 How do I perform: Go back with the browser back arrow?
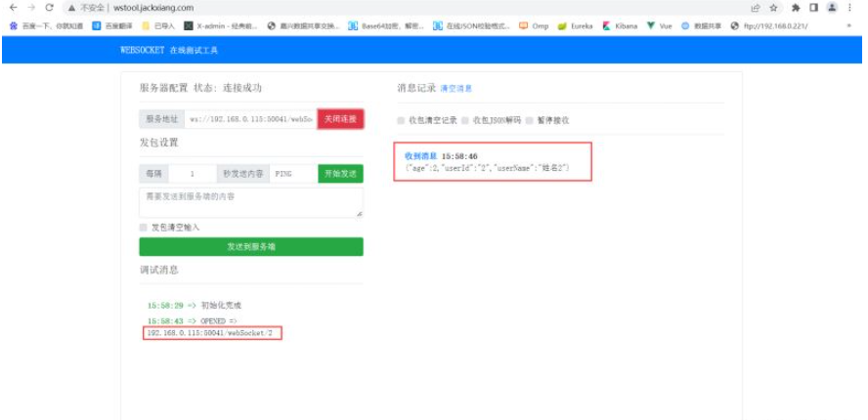click(x=14, y=8)
